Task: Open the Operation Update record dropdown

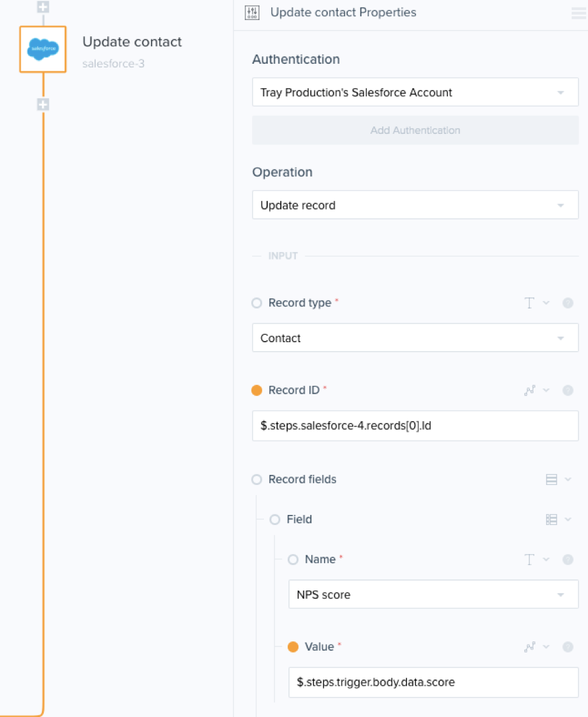Action: pyautogui.click(x=415, y=205)
